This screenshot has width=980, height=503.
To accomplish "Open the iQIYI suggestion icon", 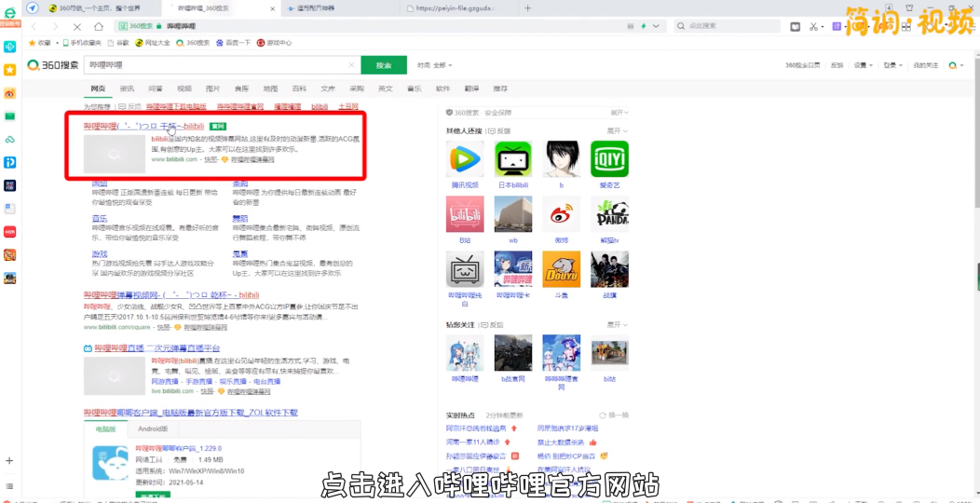I will [x=609, y=160].
